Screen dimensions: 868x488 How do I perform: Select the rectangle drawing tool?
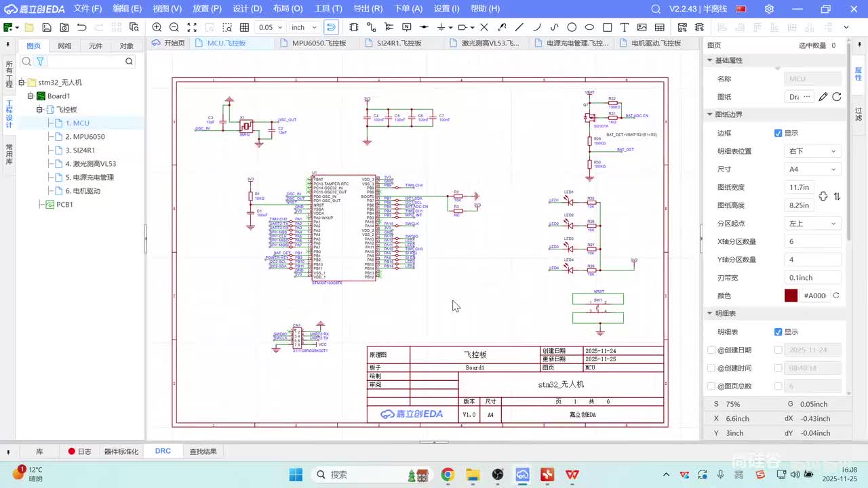click(x=608, y=28)
